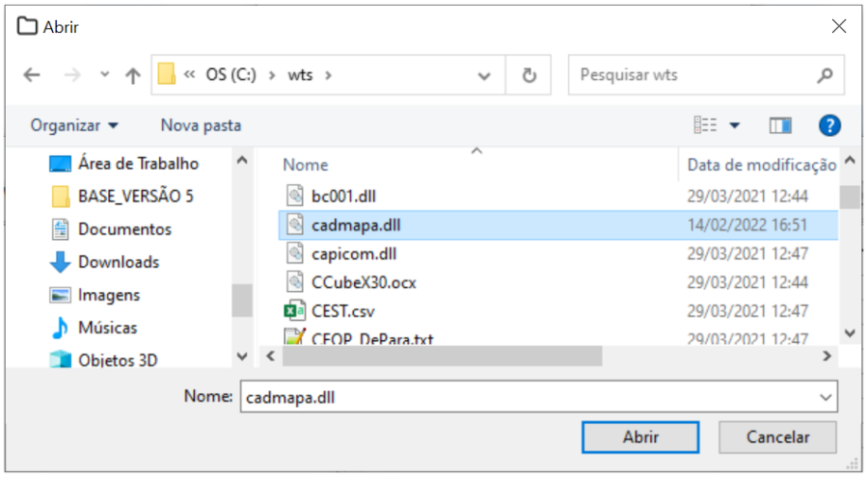Open Downloads in the navigation pane
868x477 pixels.
point(118,262)
